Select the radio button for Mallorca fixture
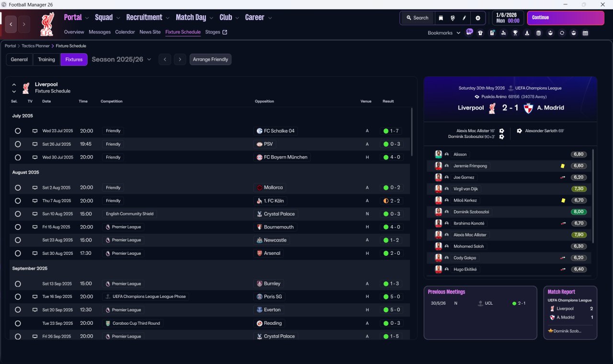 click(x=18, y=188)
